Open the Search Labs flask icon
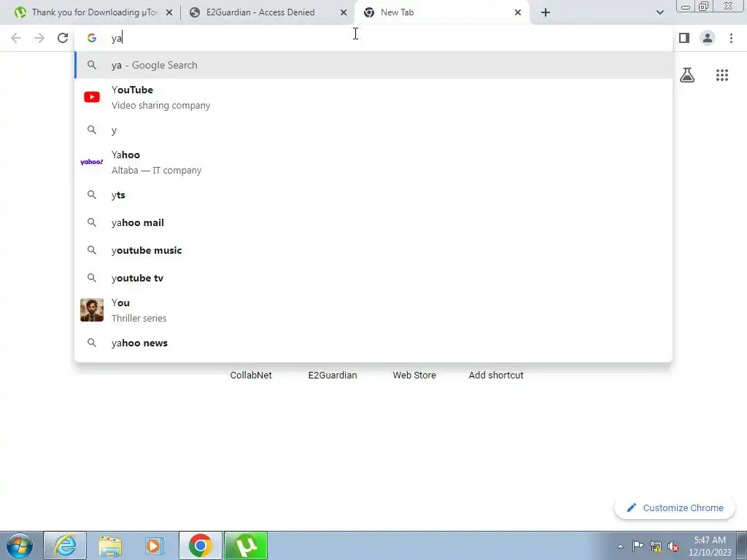747x560 pixels. click(x=687, y=75)
